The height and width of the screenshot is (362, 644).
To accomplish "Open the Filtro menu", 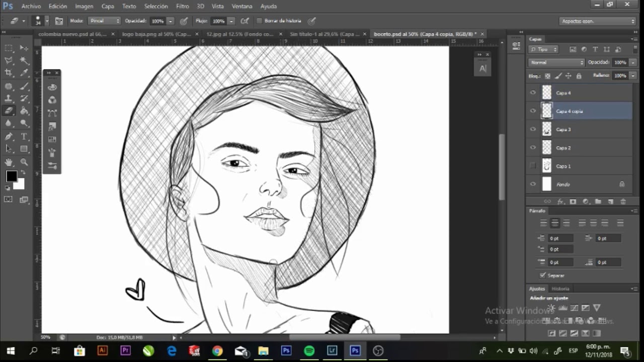I will point(182,6).
